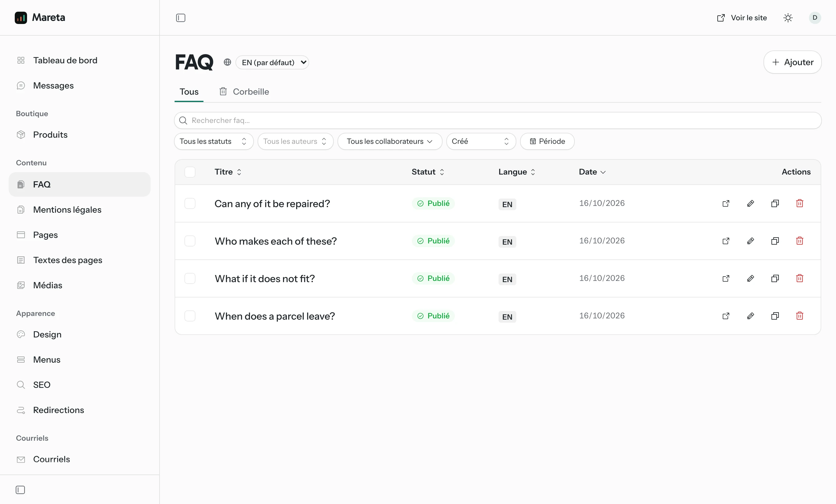Screen dimensions: 836x504
Task: Select the 'Can any of it be repaired?' row checkbox
Action: tap(190, 203)
